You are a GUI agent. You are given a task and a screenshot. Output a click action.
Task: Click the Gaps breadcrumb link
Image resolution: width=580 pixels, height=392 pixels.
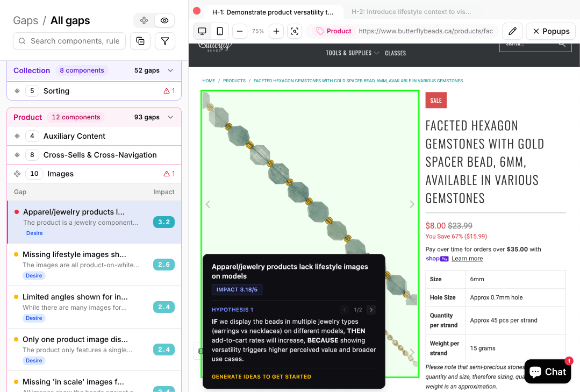(x=25, y=20)
